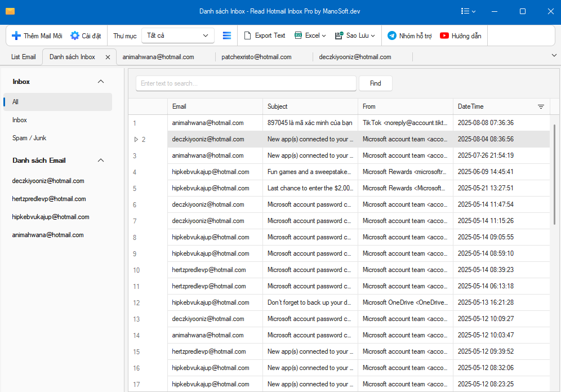Click the Cài đặt button label
The height and width of the screenshot is (392, 561).
tap(91, 36)
